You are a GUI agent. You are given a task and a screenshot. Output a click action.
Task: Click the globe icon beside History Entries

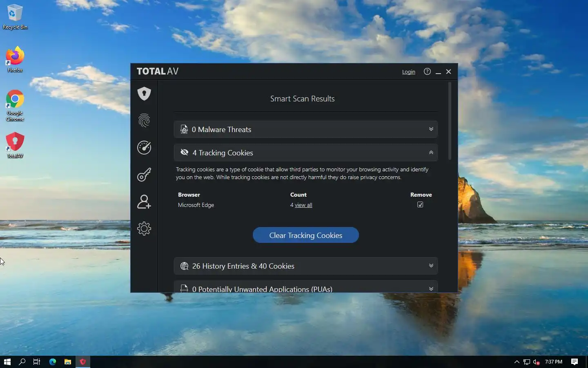click(x=184, y=266)
